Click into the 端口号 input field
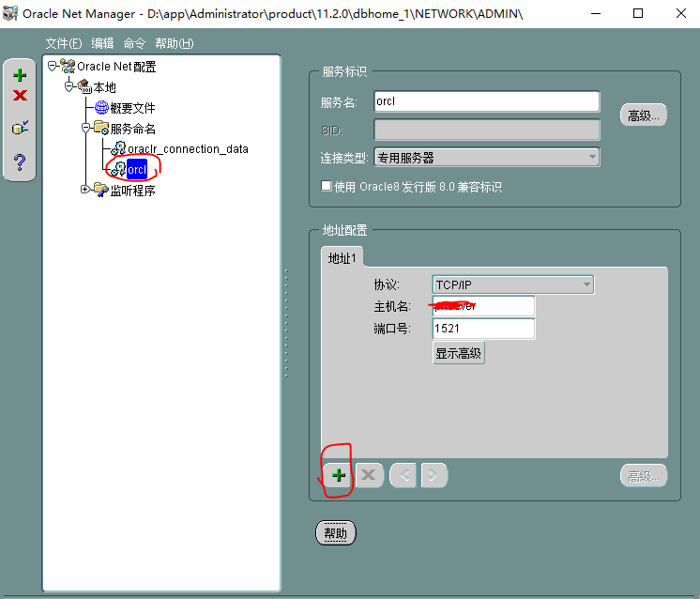 (483, 329)
